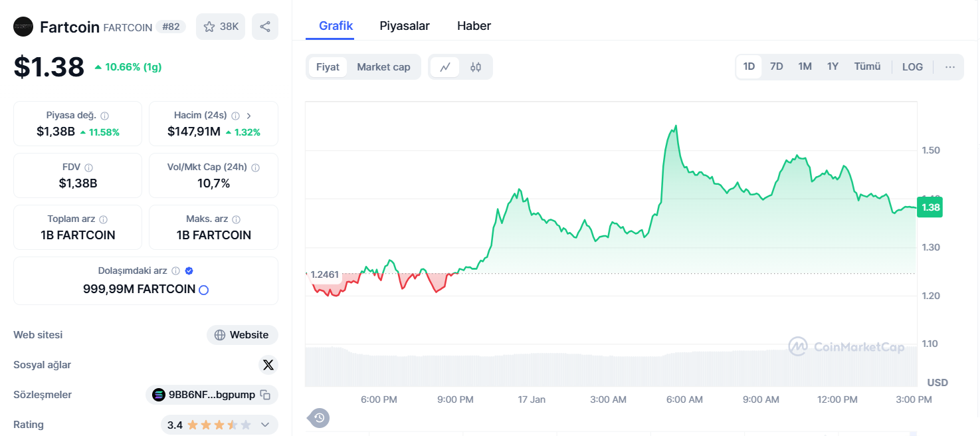Click the Solana chain icon in contract
The image size is (980, 436).
click(158, 395)
